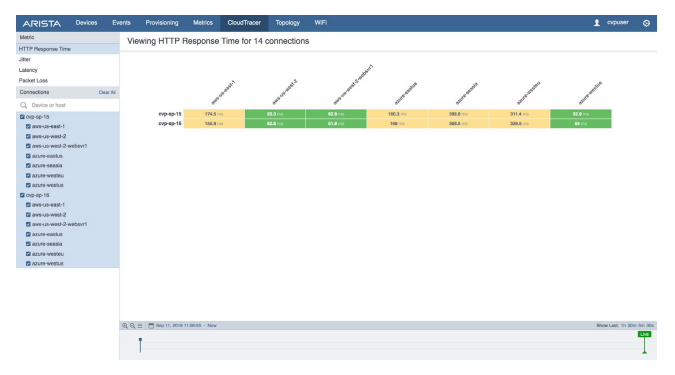Open the timeline menu lines icon

click(140, 326)
